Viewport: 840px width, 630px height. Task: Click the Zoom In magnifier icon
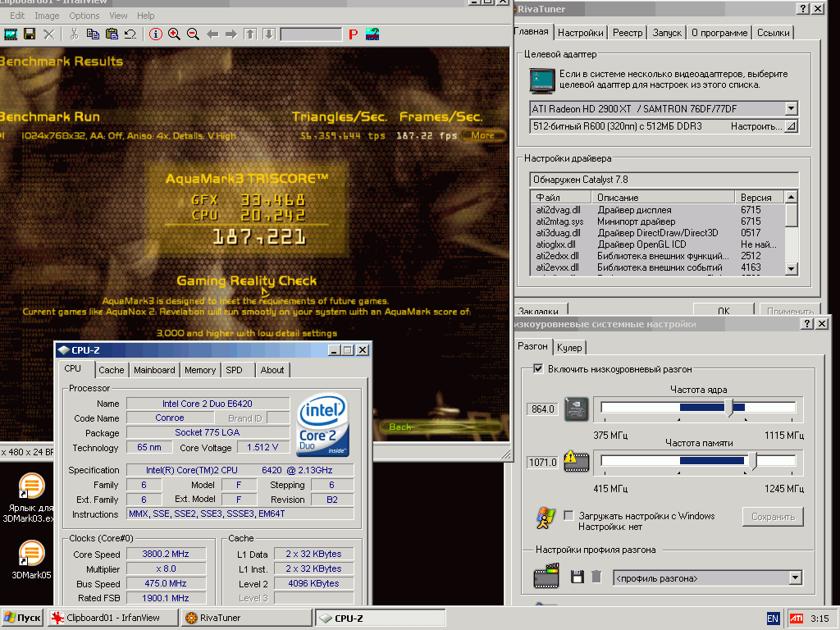pyautogui.click(x=174, y=34)
